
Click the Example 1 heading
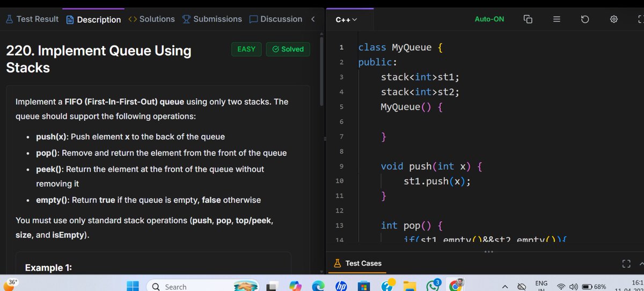pos(49,267)
